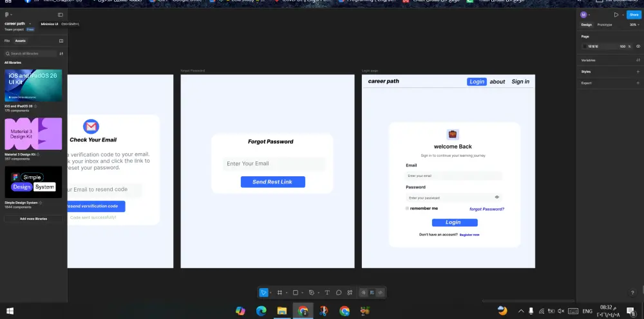Open the user avatar menu
The height and width of the screenshot is (319, 644).
click(x=585, y=15)
